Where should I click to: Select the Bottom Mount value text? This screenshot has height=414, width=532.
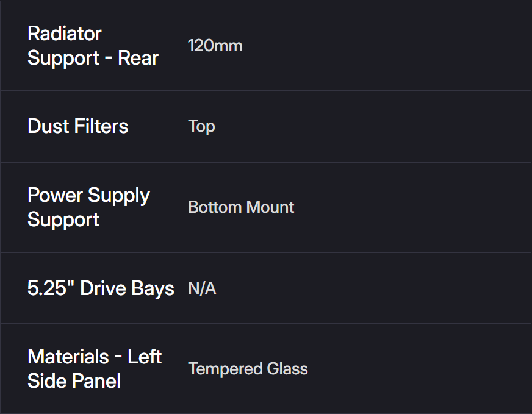point(241,207)
